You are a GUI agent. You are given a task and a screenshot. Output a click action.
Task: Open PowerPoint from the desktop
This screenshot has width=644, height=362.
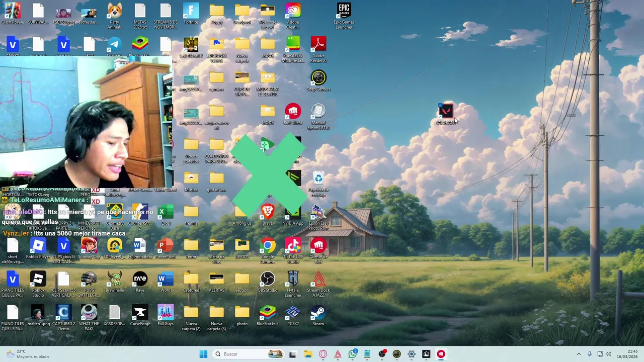point(166,248)
